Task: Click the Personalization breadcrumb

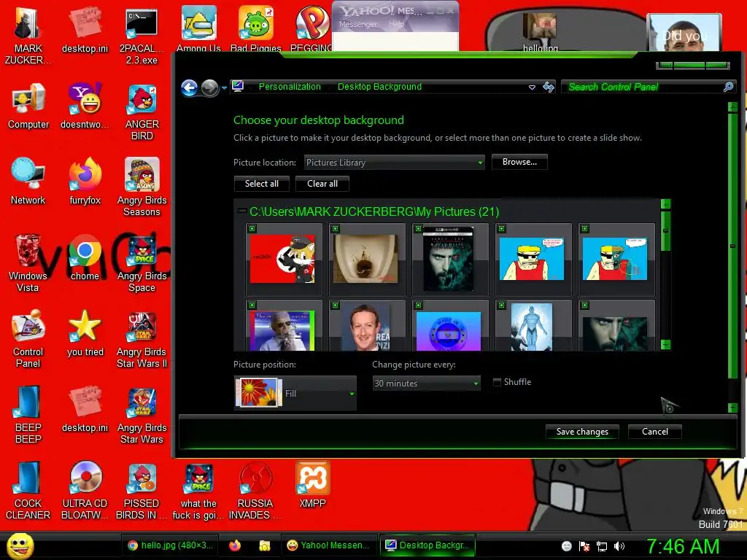Action: pyautogui.click(x=290, y=87)
